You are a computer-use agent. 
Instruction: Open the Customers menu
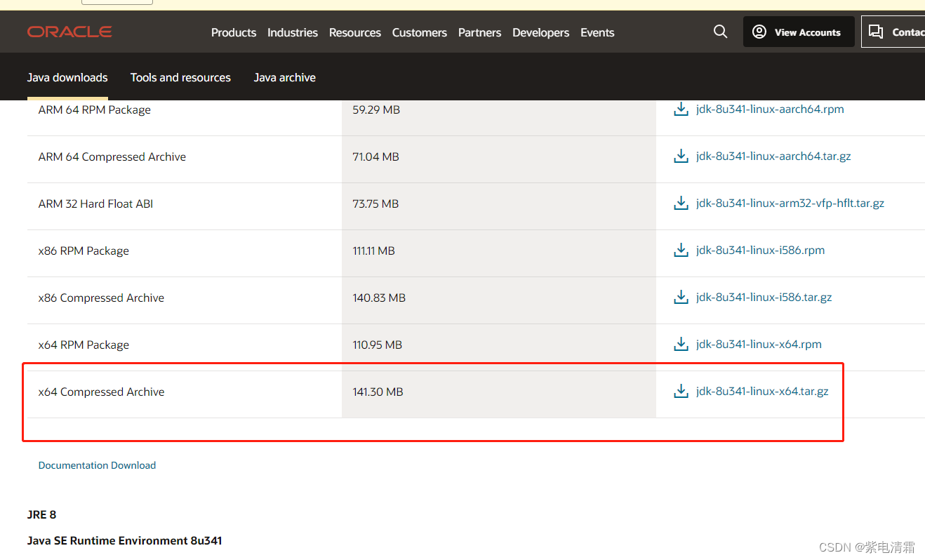pyautogui.click(x=420, y=32)
